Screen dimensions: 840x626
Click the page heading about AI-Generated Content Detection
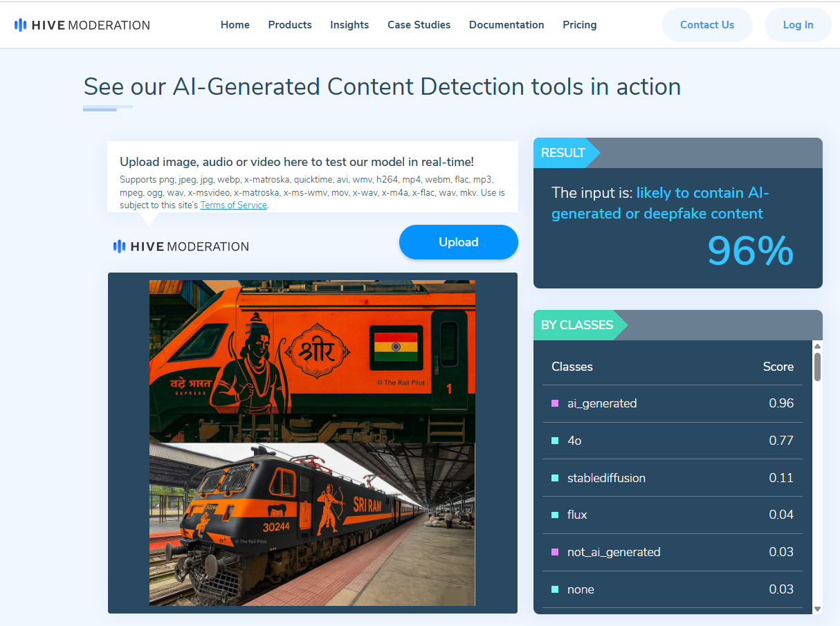pyautogui.click(x=382, y=87)
